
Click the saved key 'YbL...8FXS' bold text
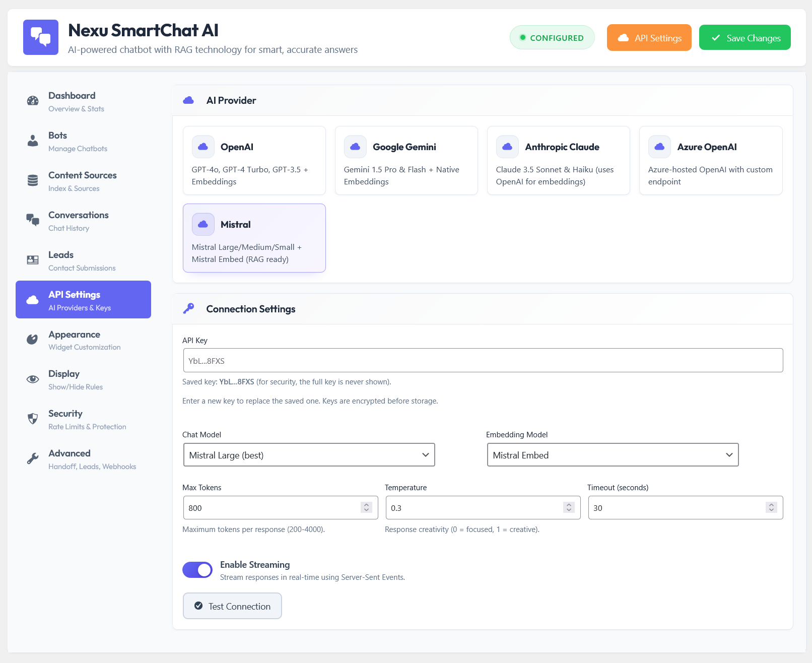coord(237,382)
